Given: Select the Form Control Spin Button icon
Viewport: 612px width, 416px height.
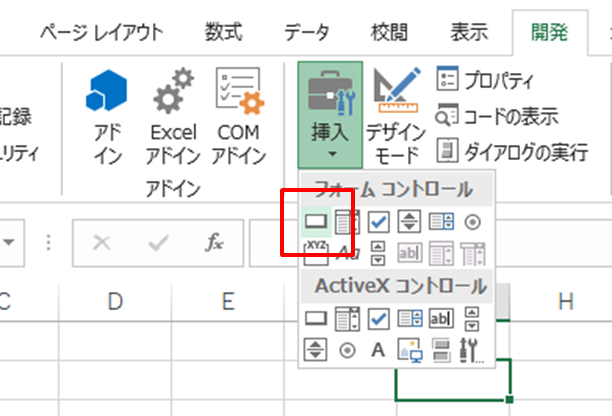Looking at the screenshot, I should coord(409,222).
